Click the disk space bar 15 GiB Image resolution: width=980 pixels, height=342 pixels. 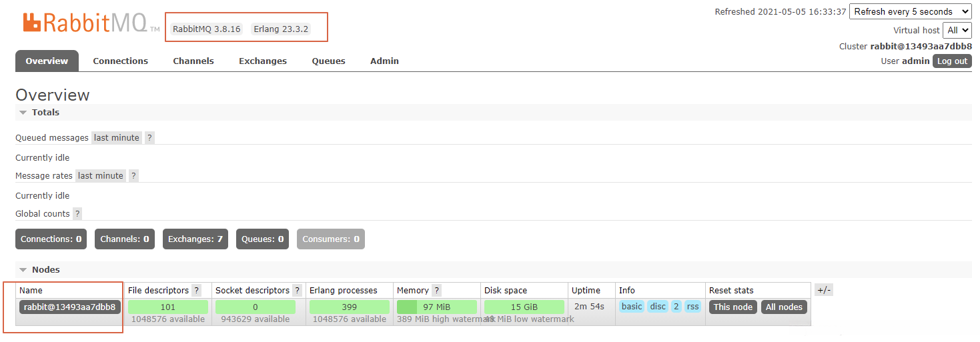pyautogui.click(x=524, y=307)
